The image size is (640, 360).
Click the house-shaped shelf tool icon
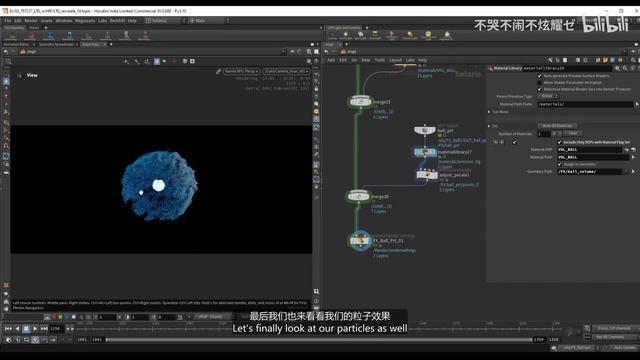click(447, 36)
